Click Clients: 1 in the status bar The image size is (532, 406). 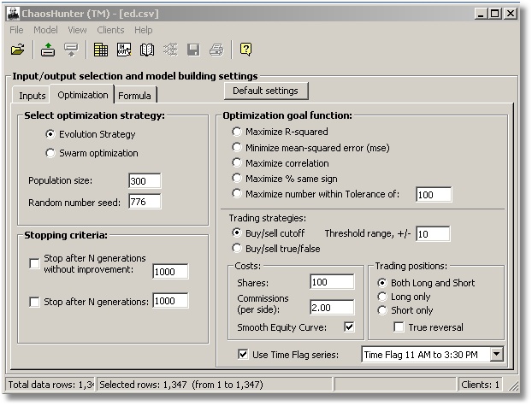[480, 385]
